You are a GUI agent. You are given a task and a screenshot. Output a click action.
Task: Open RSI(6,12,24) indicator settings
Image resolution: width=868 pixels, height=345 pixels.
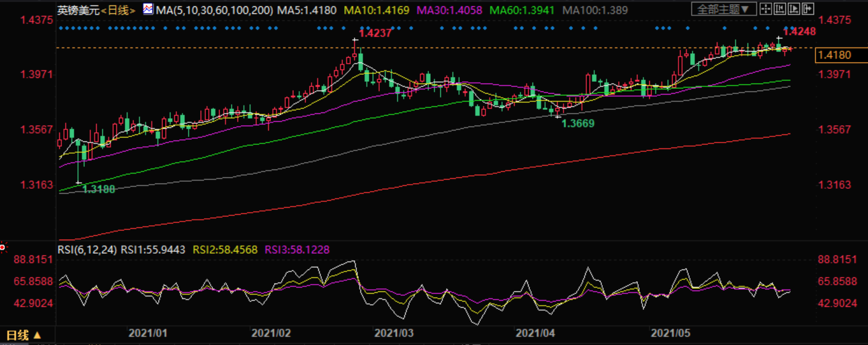87,250
